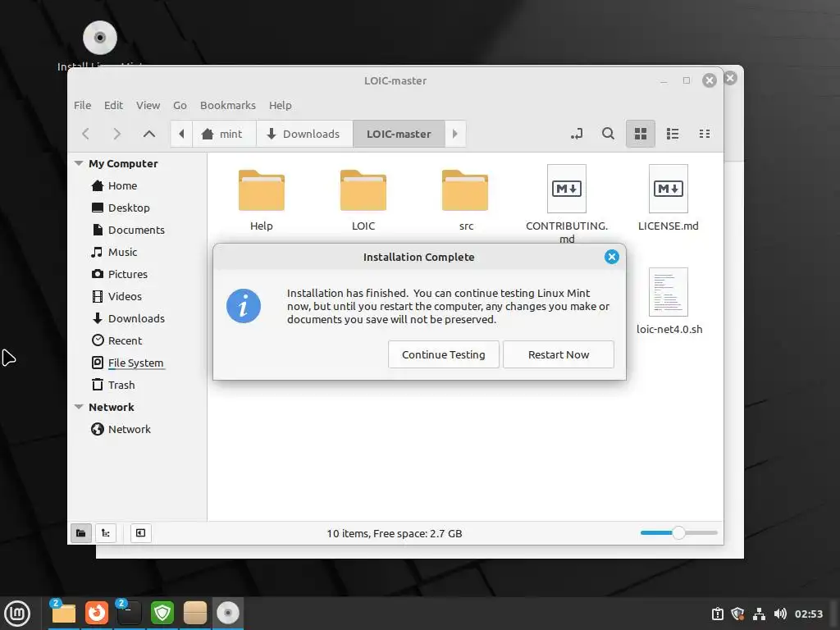Image resolution: width=840 pixels, height=630 pixels.
Task: Open Videos in the sidebar
Action: [125, 296]
